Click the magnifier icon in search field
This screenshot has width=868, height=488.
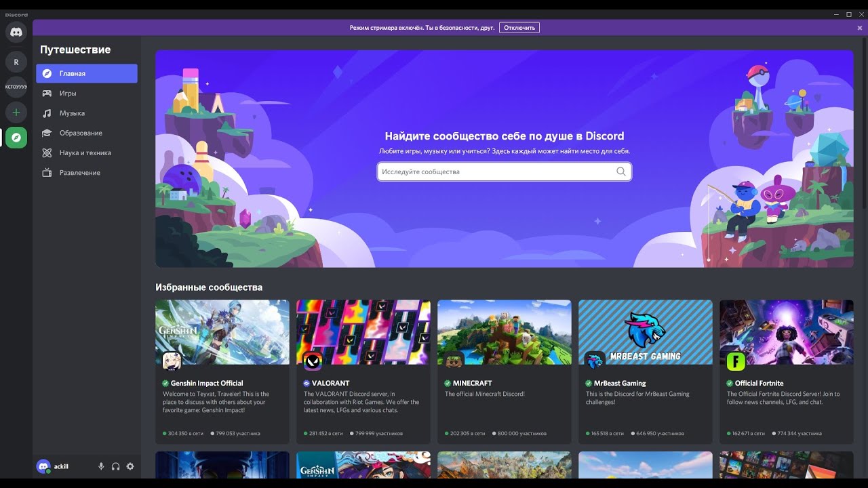point(620,171)
